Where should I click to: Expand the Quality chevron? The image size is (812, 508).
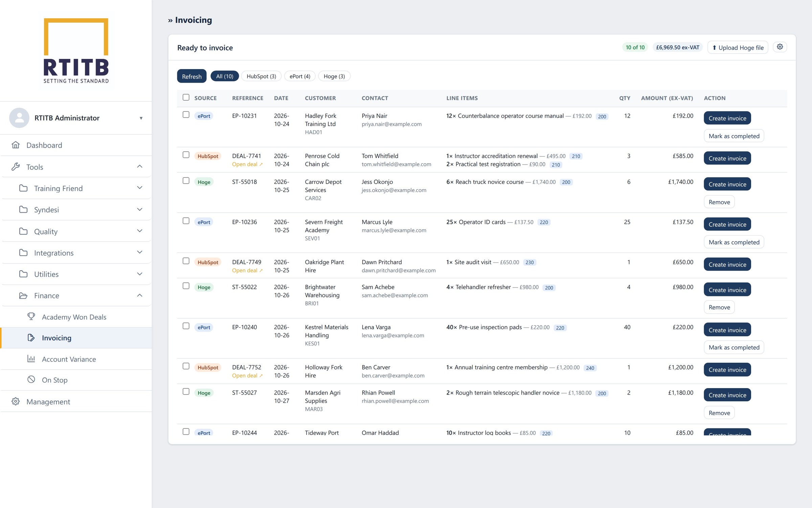pos(139,231)
